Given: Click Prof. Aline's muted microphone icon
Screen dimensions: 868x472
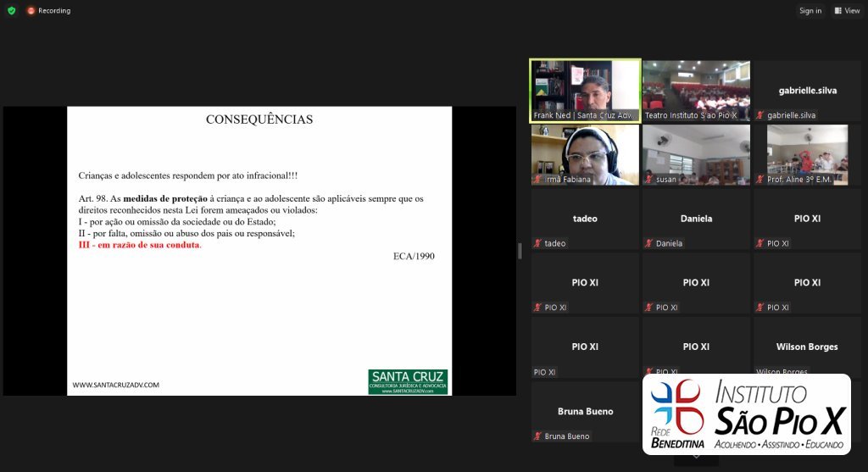Looking at the screenshot, I should 760,180.
